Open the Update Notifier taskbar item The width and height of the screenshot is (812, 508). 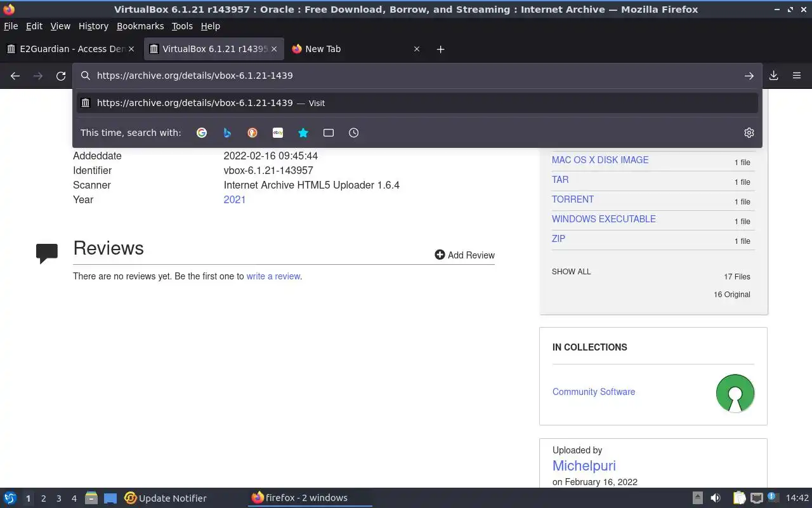point(166,498)
